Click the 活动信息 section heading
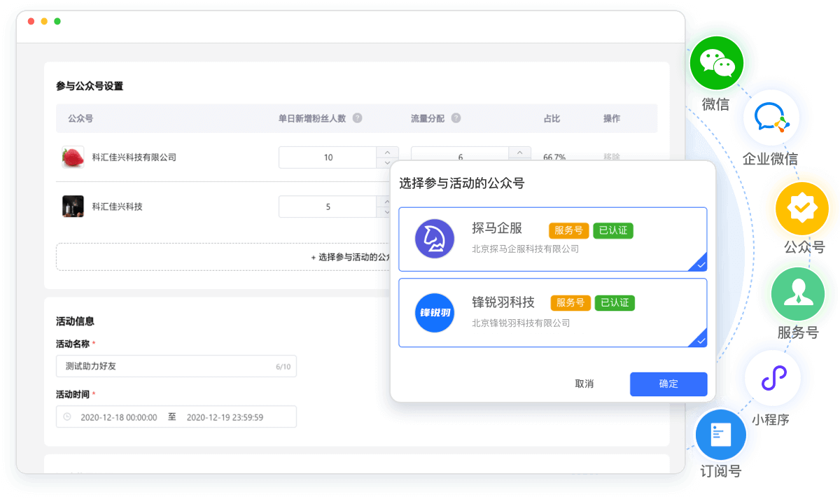This screenshot has width=840, height=504. coord(75,321)
